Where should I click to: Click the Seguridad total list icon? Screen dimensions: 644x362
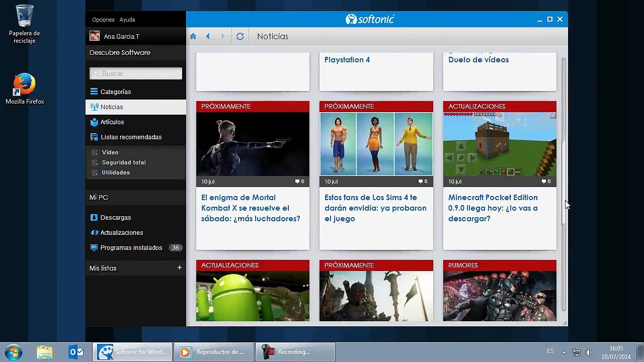coord(95,162)
